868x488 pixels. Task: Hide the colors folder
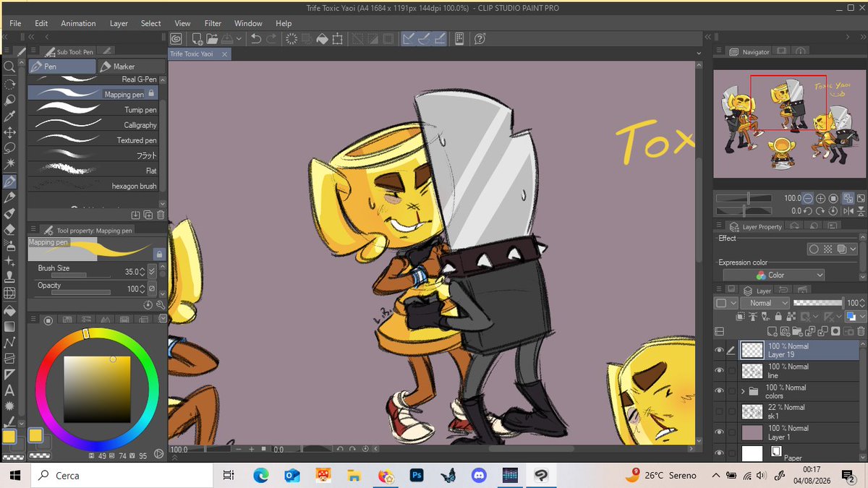(719, 391)
